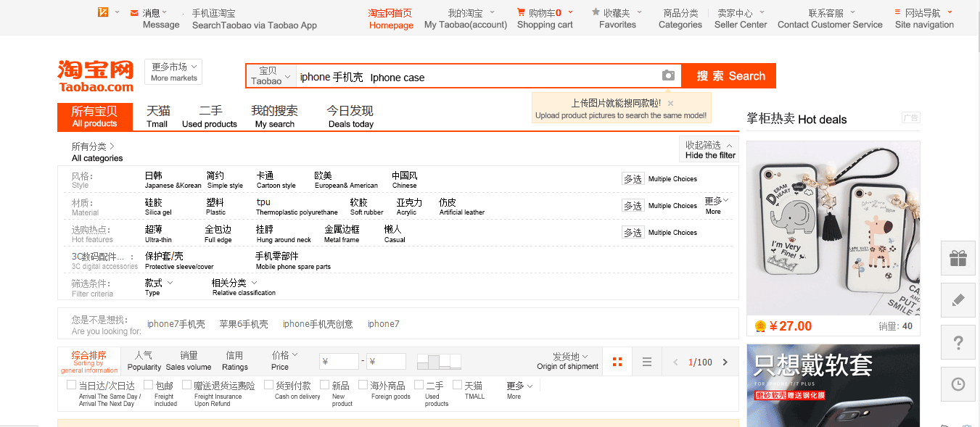Collapse filters with Hide the filter
Viewport: 980px width, 427px height.
(x=709, y=149)
